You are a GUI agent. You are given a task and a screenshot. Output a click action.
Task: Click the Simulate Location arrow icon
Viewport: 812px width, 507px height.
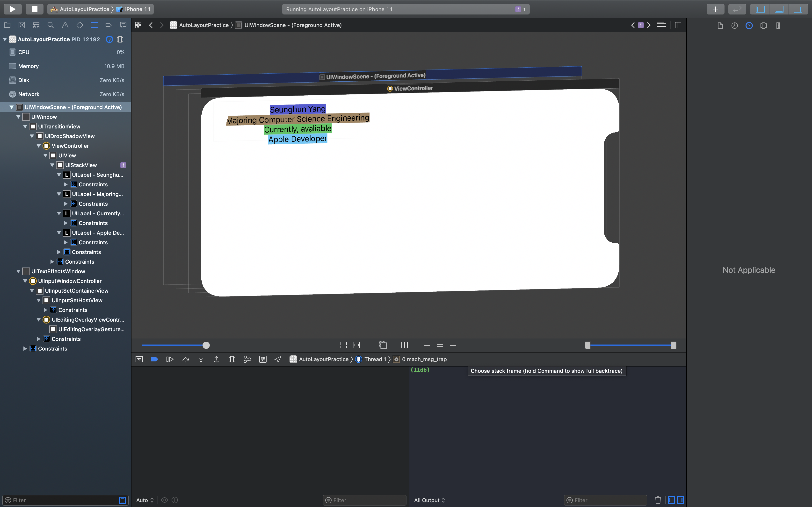(278, 359)
